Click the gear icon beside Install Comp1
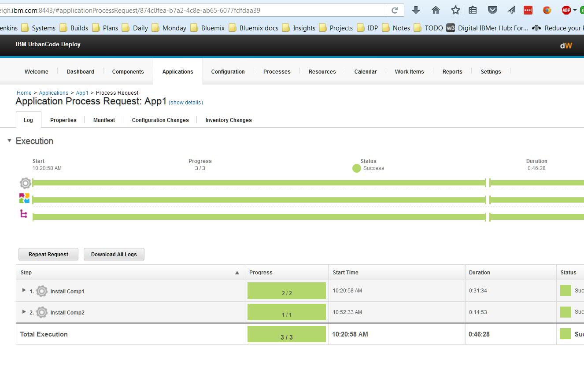This screenshot has height=392, width=584. [x=42, y=291]
